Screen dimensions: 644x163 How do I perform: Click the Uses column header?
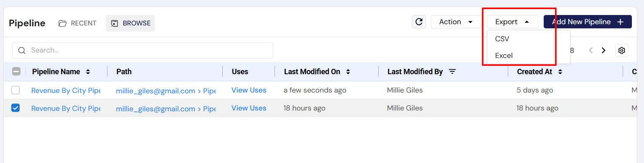coord(240,72)
